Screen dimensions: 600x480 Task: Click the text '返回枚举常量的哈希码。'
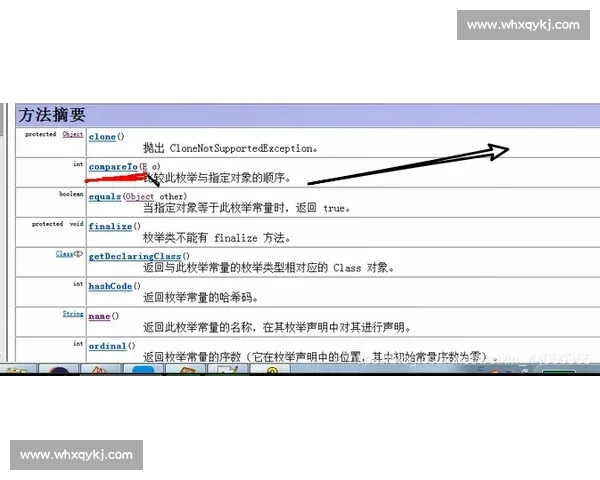pyautogui.click(x=201, y=297)
